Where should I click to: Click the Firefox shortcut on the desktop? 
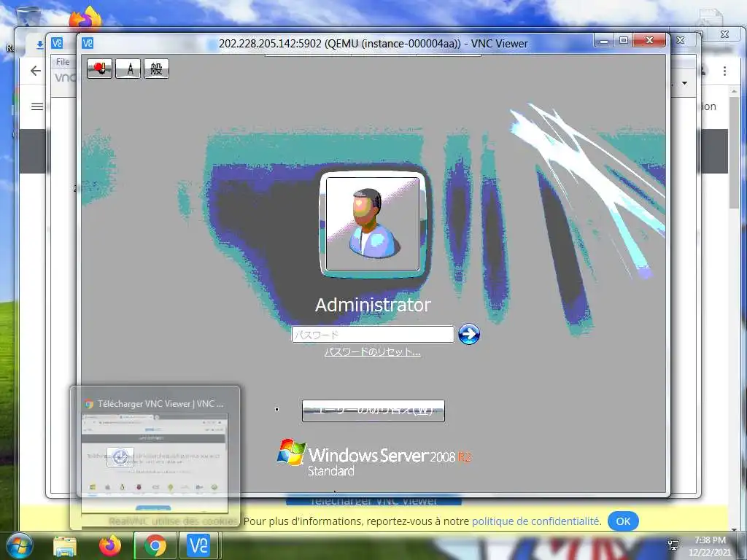pyautogui.click(x=86, y=19)
